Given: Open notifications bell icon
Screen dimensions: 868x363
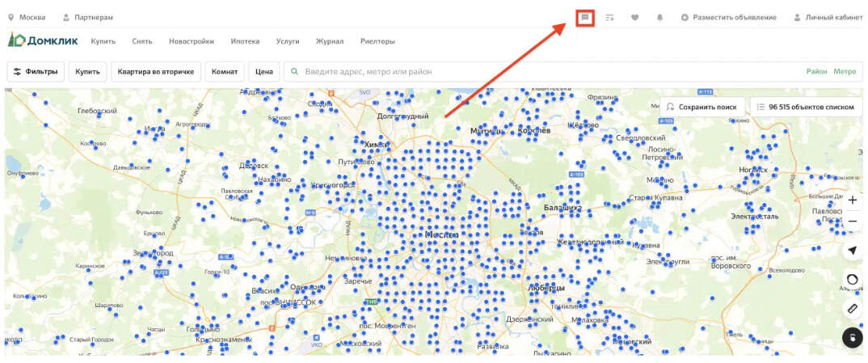Looking at the screenshot, I should pyautogui.click(x=659, y=17).
